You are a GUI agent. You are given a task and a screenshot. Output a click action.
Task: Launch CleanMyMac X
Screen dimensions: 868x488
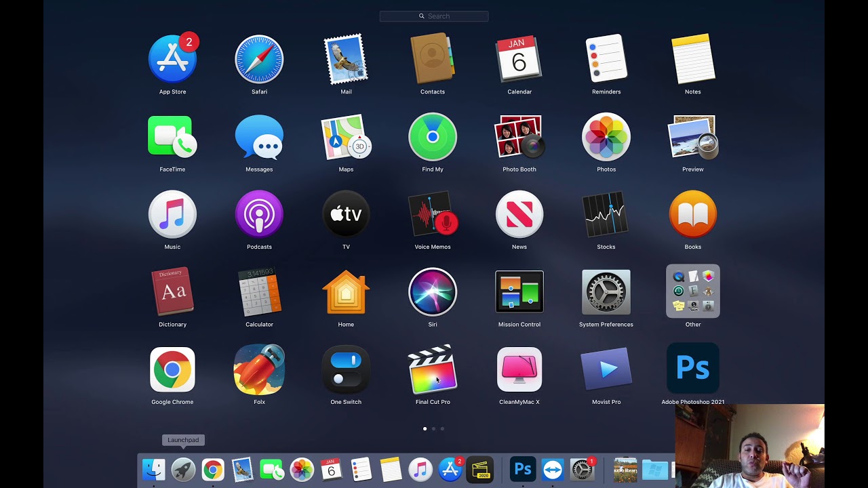click(519, 370)
